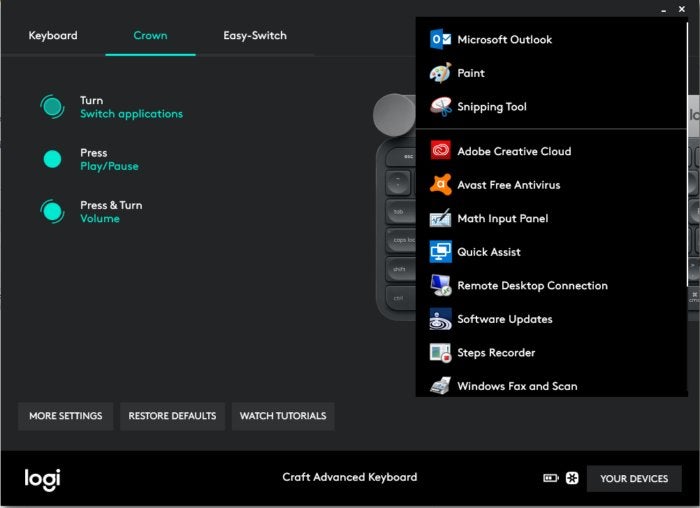The image size is (700, 508).
Task: Click the Software Updates icon
Action: (440, 319)
